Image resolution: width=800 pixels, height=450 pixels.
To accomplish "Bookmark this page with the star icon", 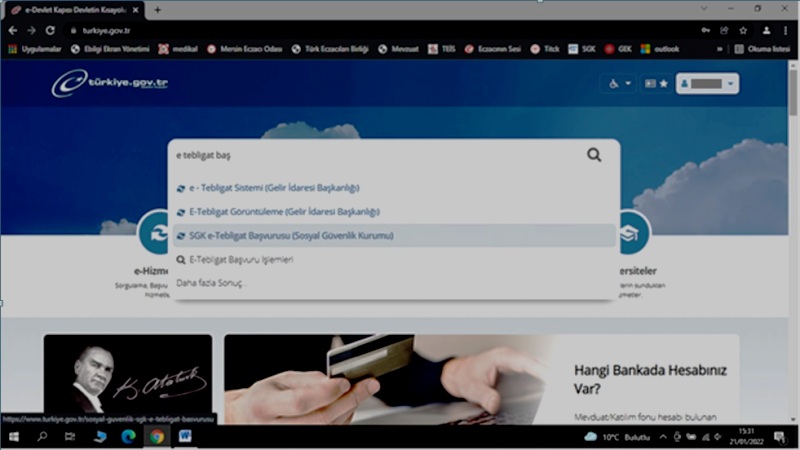I will [x=742, y=30].
